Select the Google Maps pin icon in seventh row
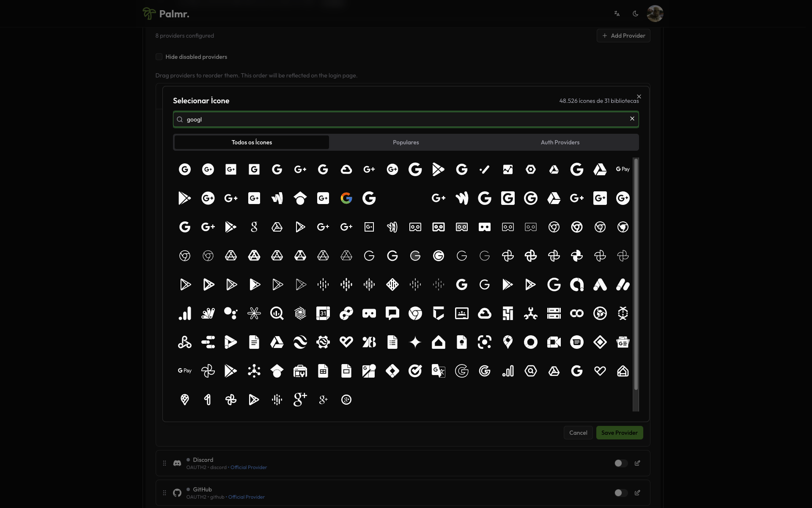812x508 pixels. coord(507,342)
